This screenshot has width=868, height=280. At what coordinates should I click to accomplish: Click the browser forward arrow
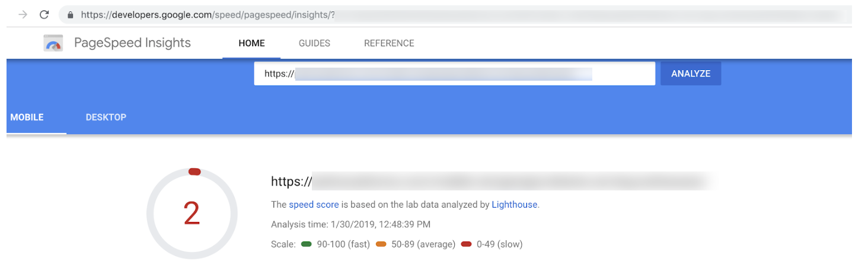tap(23, 15)
